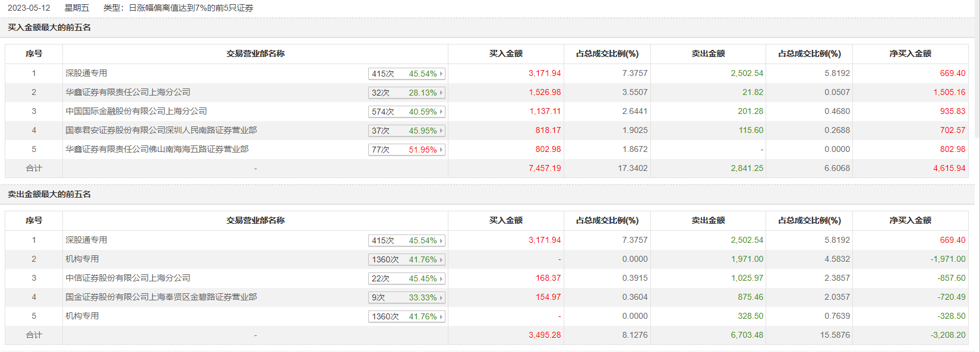Open 国泰君安证券深圳人民南路证券营业部 link
Image resolution: width=980 pixels, height=352 pixels.
pyautogui.click(x=161, y=130)
